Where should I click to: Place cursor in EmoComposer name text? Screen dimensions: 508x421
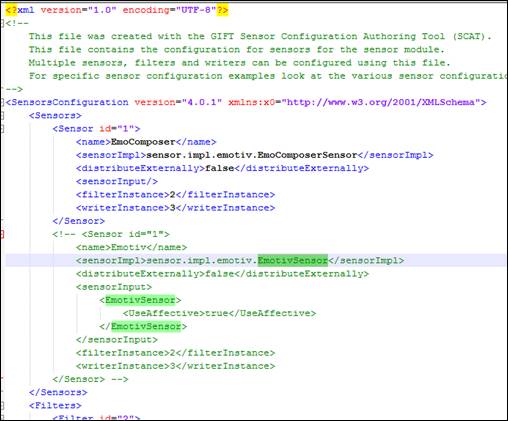[143, 142]
